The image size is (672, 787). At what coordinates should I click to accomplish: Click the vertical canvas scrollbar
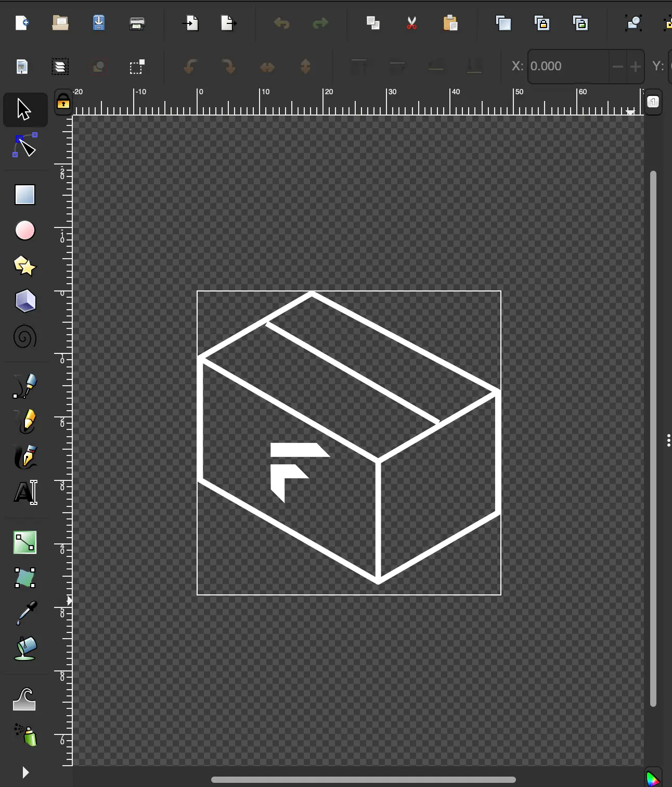click(x=653, y=438)
